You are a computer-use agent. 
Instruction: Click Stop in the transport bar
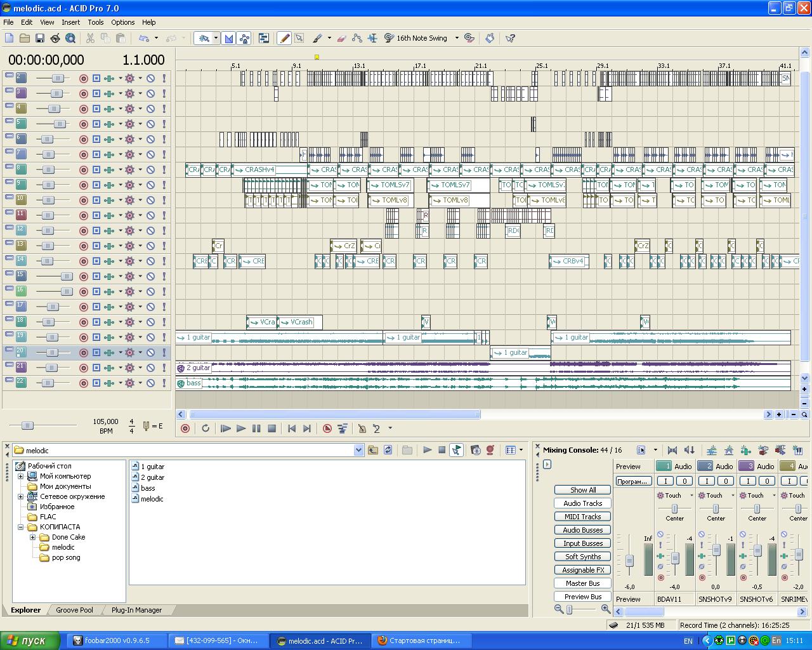pos(272,428)
